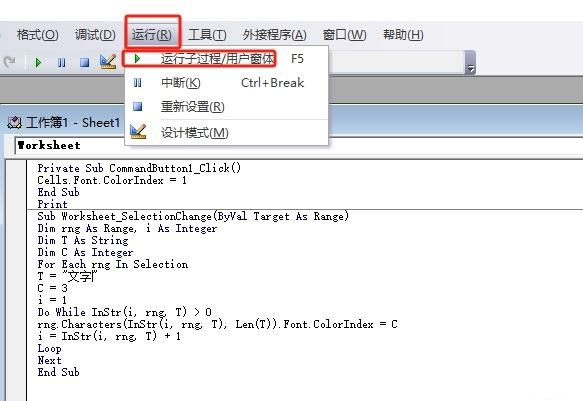
Task: Click the design mode icon in the menu
Action: 138,132
